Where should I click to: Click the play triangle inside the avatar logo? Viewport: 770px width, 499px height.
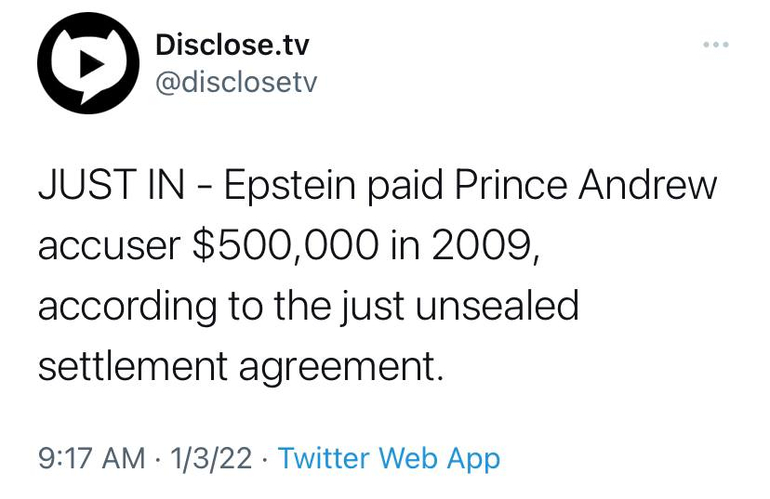click(x=90, y=62)
